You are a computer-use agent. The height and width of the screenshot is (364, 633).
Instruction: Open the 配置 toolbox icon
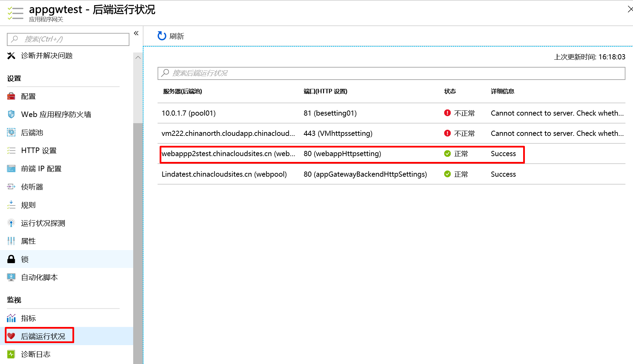point(11,96)
